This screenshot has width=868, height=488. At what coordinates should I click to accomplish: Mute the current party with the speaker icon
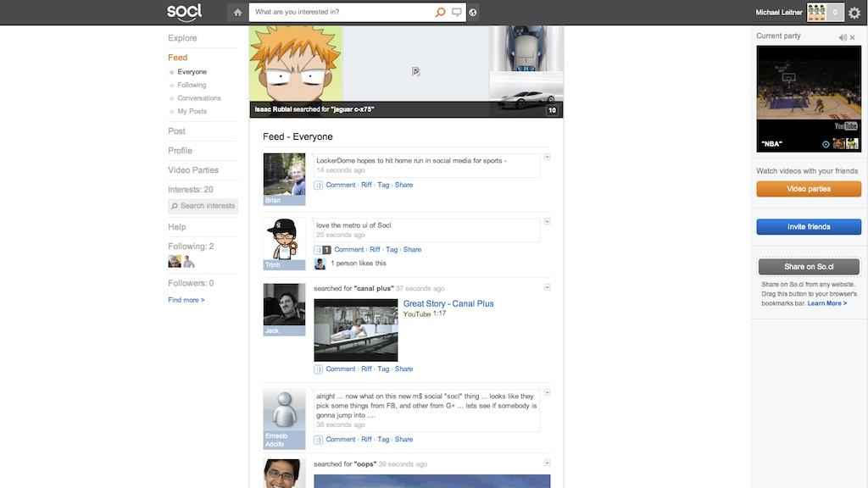(842, 37)
